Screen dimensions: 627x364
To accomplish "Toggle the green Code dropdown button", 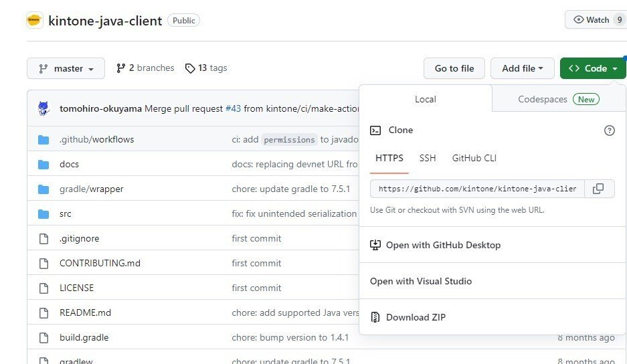I will (x=593, y=68).
